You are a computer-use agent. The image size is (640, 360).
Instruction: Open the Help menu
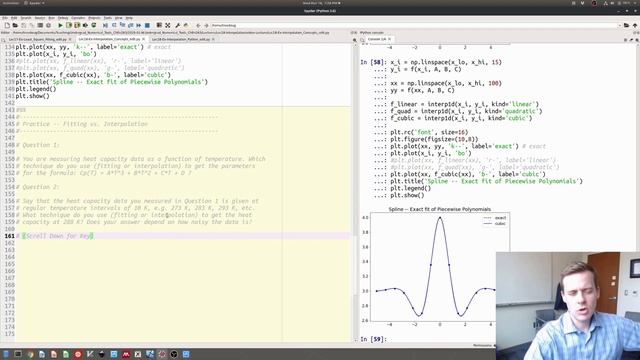click(x=129, y=18)
